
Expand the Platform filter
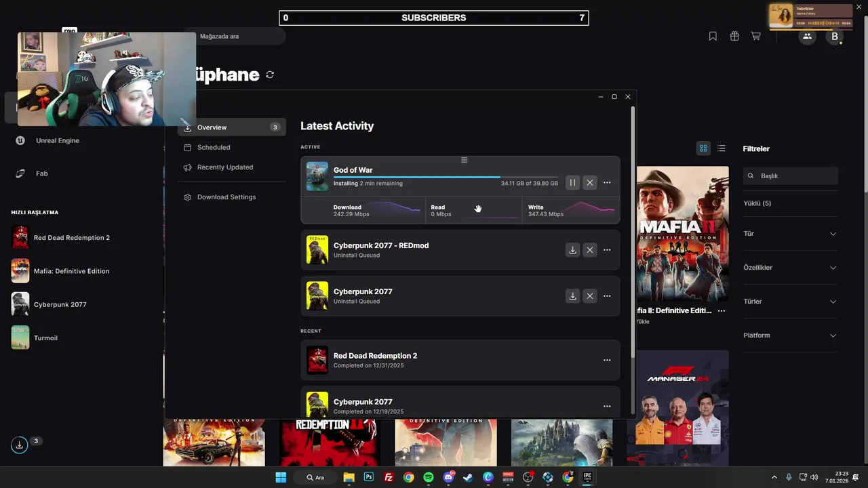[x=791, y=335]
